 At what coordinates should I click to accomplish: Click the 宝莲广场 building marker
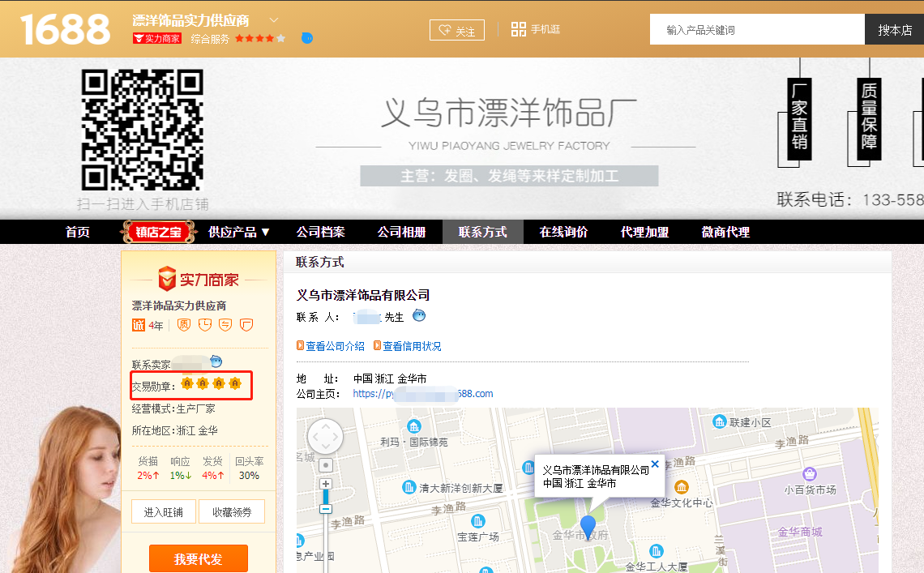pyautogui.click(x=478, y=521)
